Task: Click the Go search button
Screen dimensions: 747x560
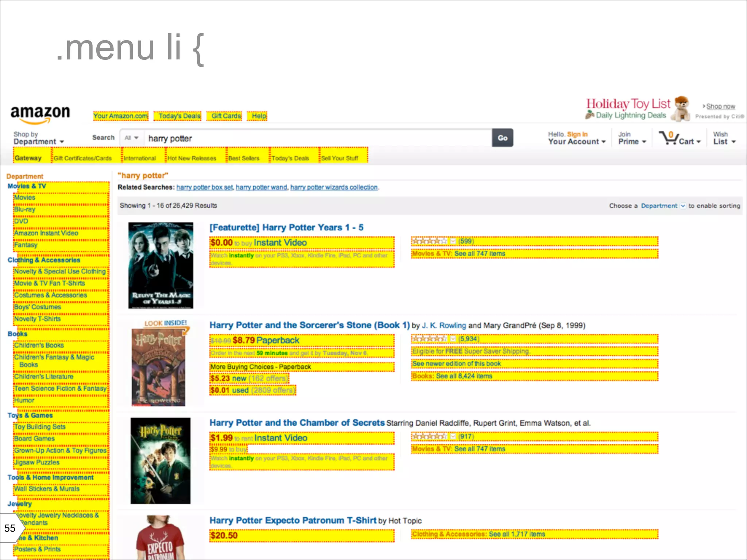Action: point(502,138)
